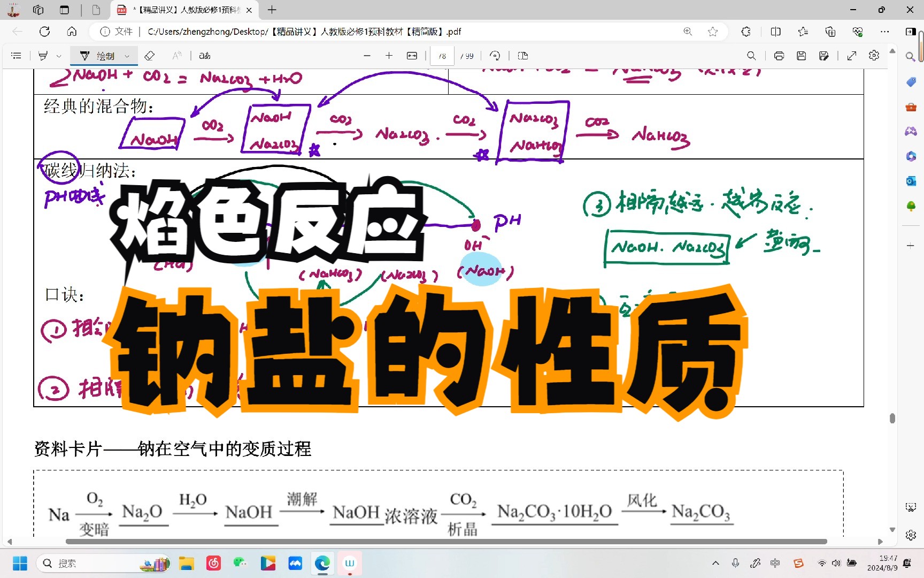924x578 pixels.
Task: Open Edge Settings and more menu
Action: click(x=885, y=32)
